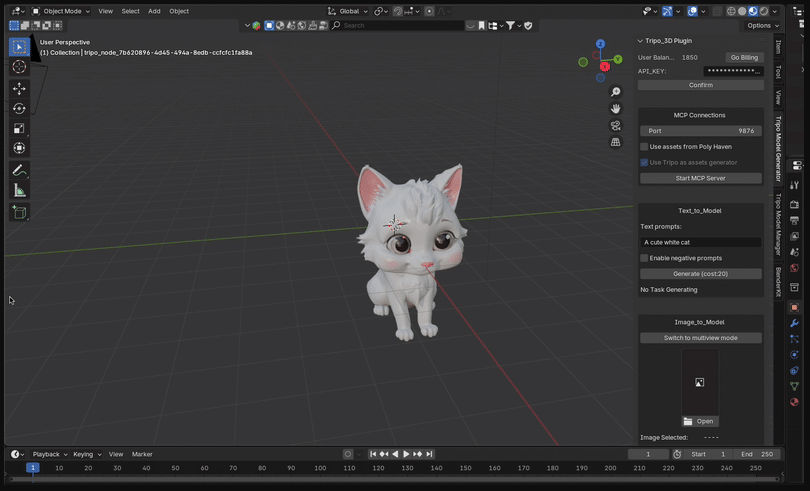Open the Object properties orange square tab
Viewport: 810px width, 491px height.
(x=795, y=308)
